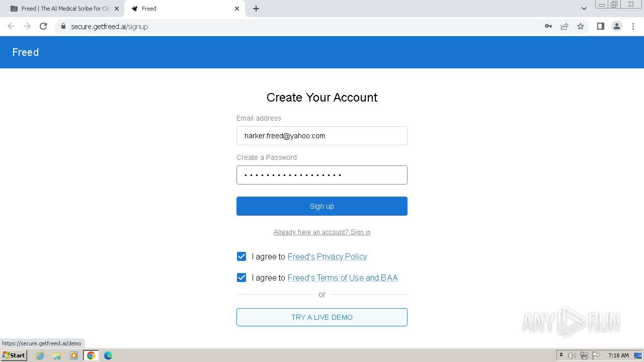Viewport: 644px width, 362px height.
Task: Open Action Center flag icon
Action: [x=596, y=355]
